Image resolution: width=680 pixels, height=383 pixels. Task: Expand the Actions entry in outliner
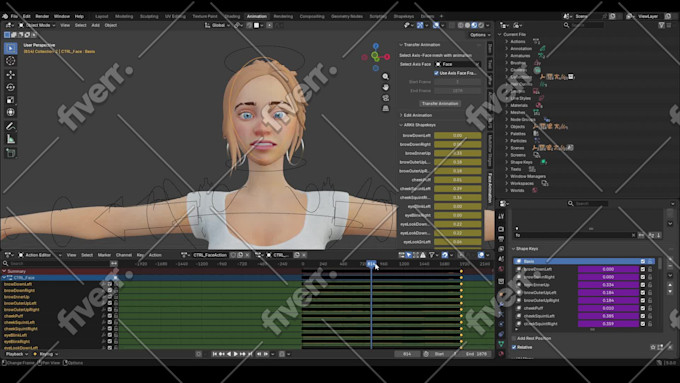point(507,42)
